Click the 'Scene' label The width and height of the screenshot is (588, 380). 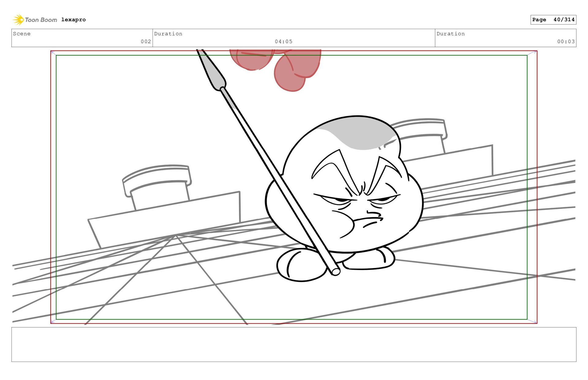point(22,34)
